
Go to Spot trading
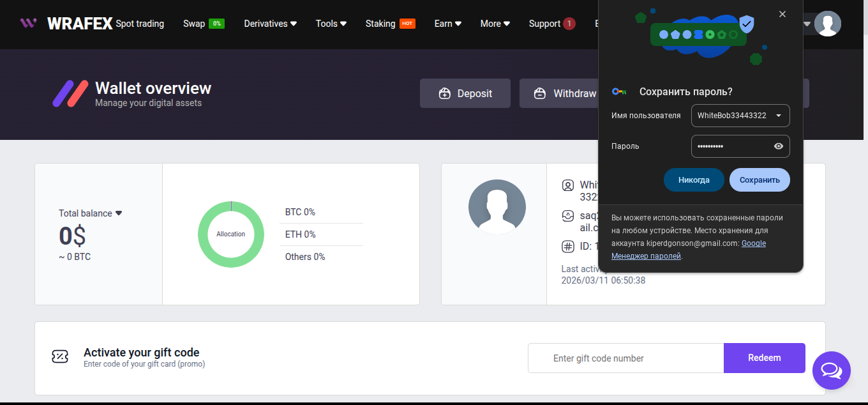point(140,24)
